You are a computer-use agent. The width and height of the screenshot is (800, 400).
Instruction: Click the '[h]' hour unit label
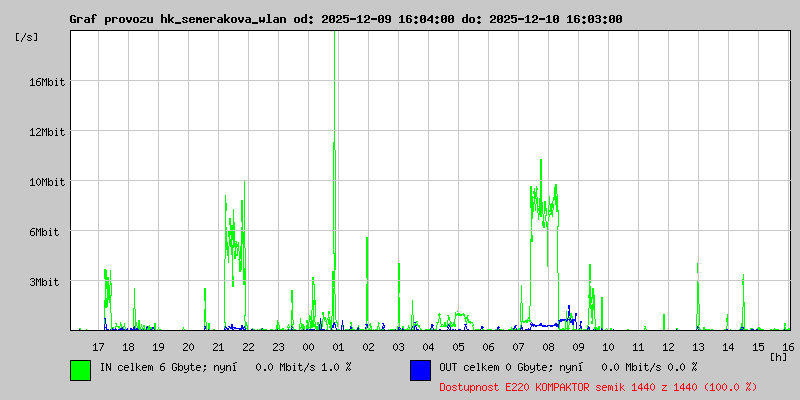(x=779, y=357)
